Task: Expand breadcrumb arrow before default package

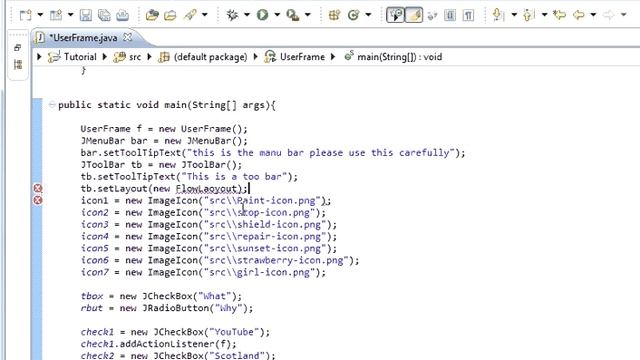Action: [149, 57]
